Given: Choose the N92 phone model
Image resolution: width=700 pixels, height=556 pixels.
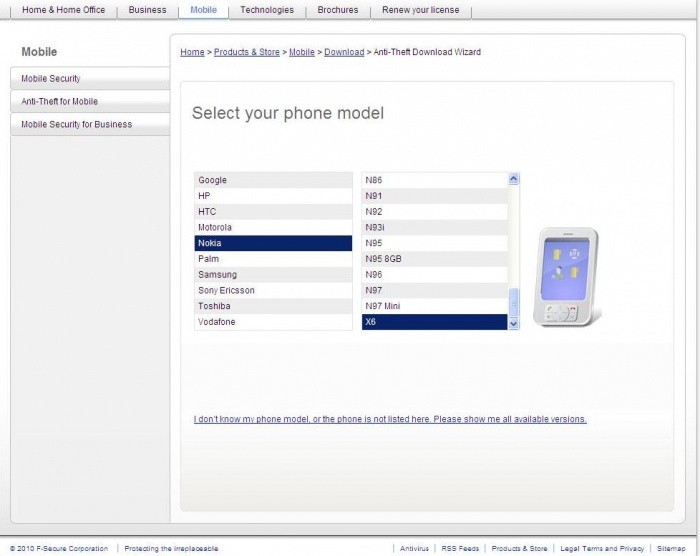Looking at the screenshot, I should (x=434, y=212).
